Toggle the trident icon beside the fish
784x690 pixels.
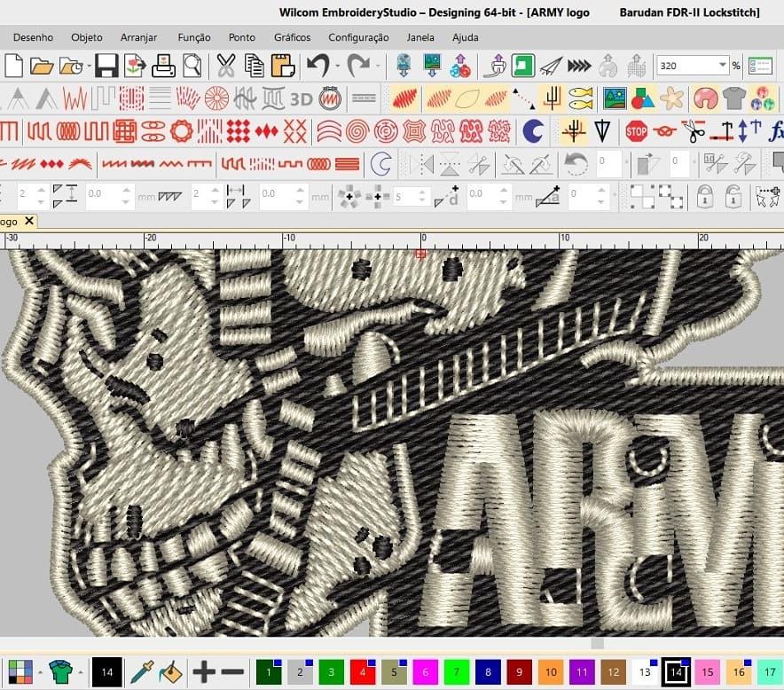[x=553, y=98]
